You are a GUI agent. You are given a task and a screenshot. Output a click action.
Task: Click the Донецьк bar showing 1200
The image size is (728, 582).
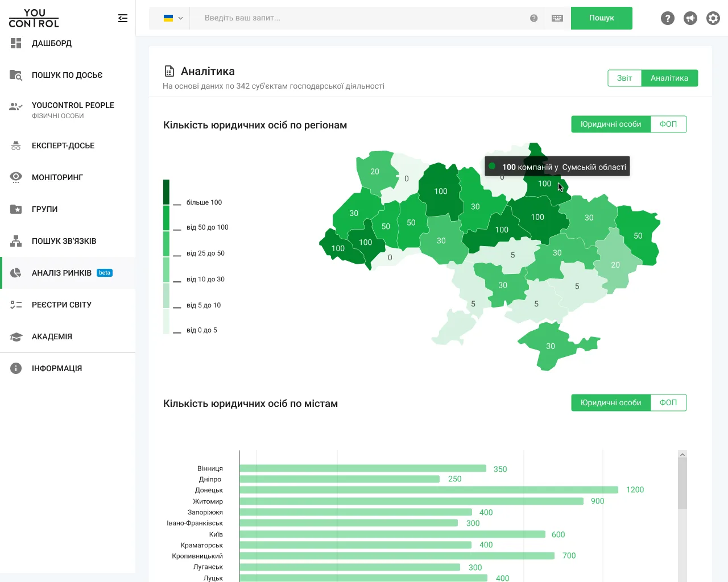tap(429, 490)
